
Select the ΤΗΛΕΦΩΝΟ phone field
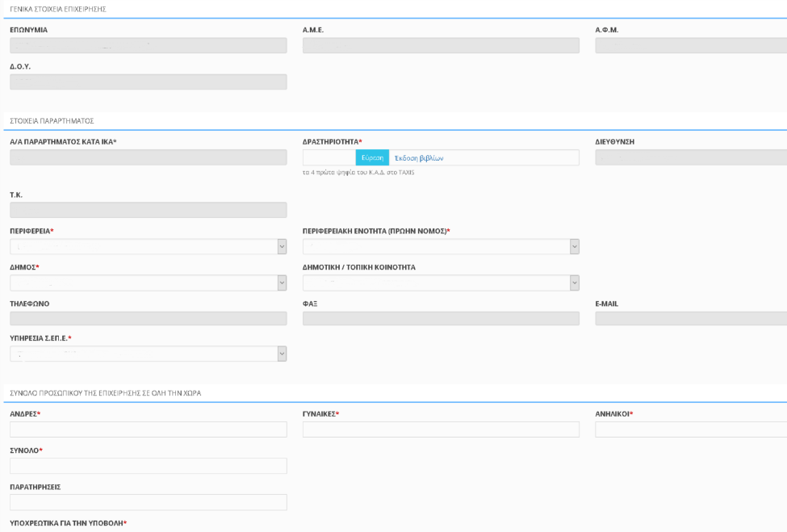pyautogui.click(x=148, y=318)
